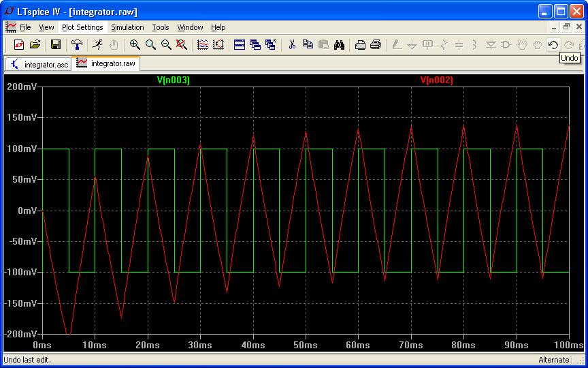Click the 20ms horizontal axis label
This screenshot has height=368, width=588.
[148, 345]
